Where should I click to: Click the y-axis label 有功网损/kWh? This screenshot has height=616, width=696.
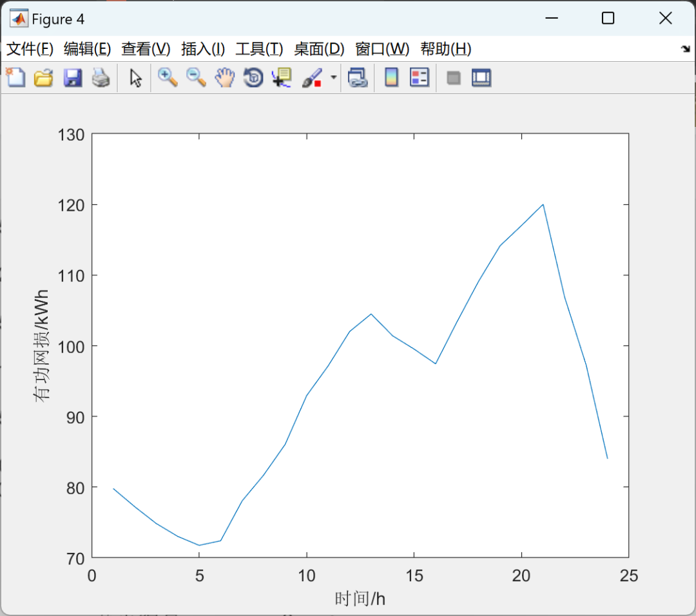pos(42,346)
